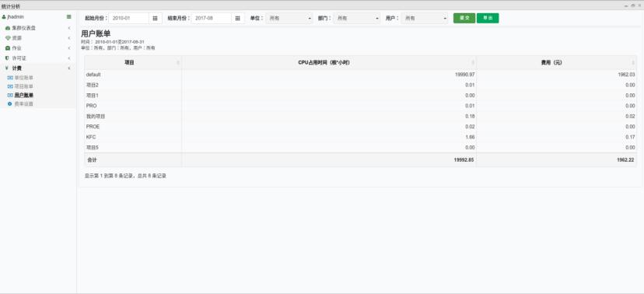Click the jhadmin user icon
644x294 pixels.
(4, 17)
